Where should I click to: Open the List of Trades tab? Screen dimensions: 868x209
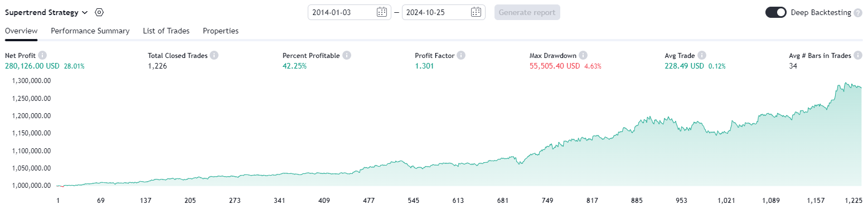tap(166, 31)
